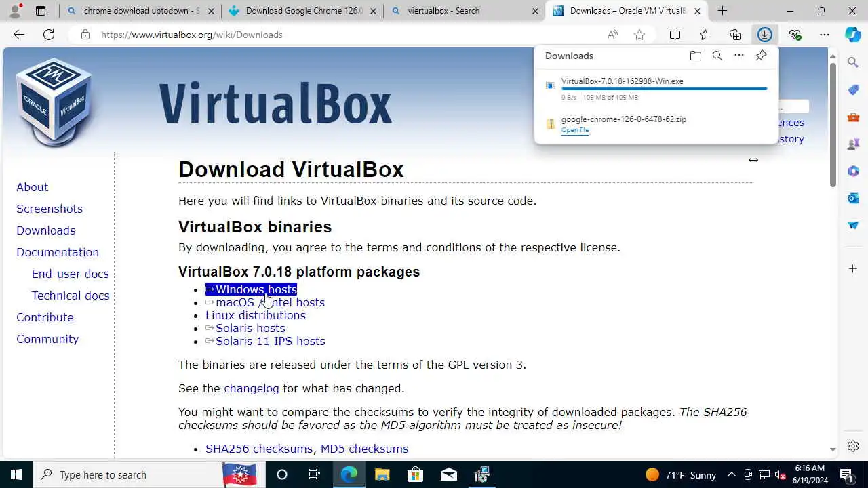The height and width of the screenshot is (488, 868).
Task: Open the Read aloud icon in address bar
Action: 612,35
